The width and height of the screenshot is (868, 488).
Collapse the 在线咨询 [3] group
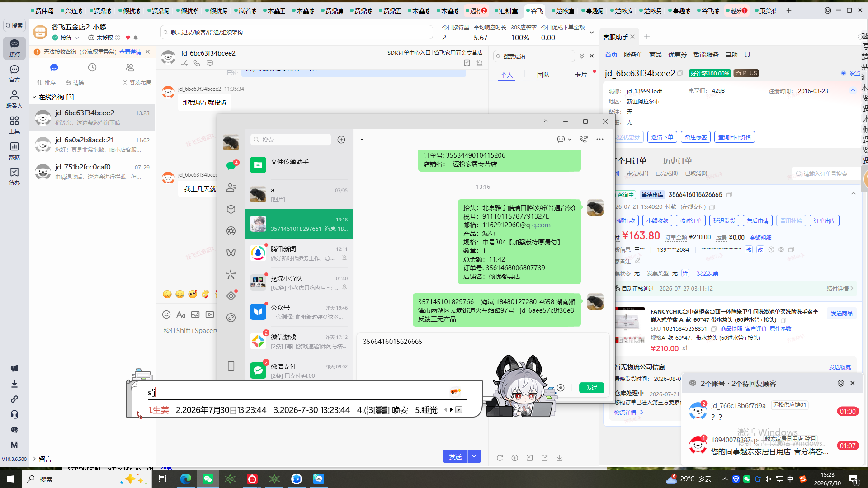click(x=34, y=97)
